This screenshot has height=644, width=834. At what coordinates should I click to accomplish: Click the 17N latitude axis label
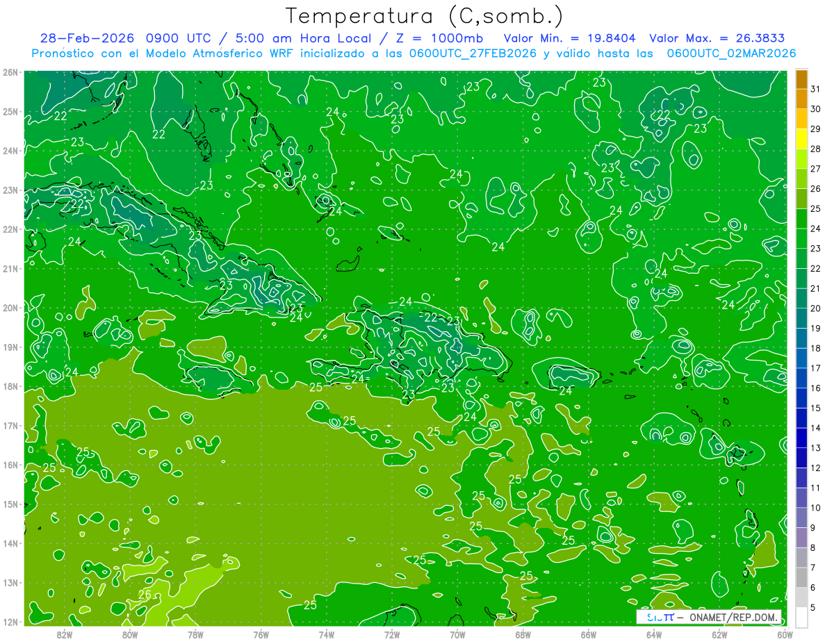tap(10, 426)
